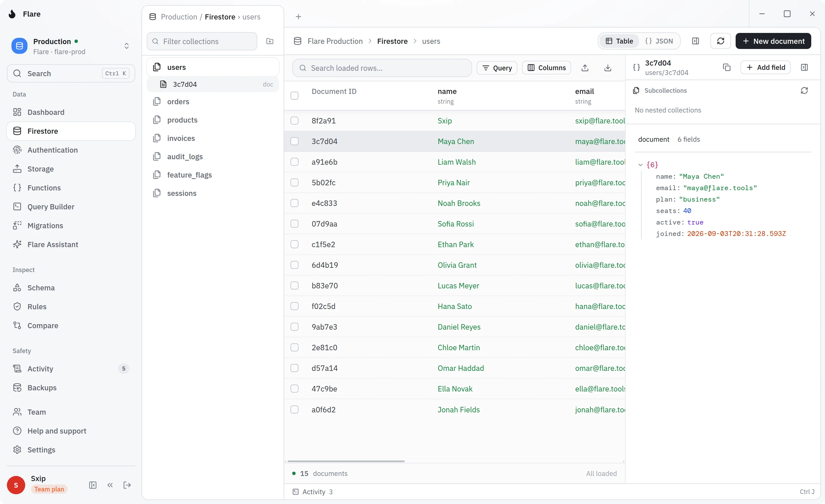Viewport: 825px width, 504px height.
Task: Select the Priya Nair row checkbox
Action: point(294,183)
